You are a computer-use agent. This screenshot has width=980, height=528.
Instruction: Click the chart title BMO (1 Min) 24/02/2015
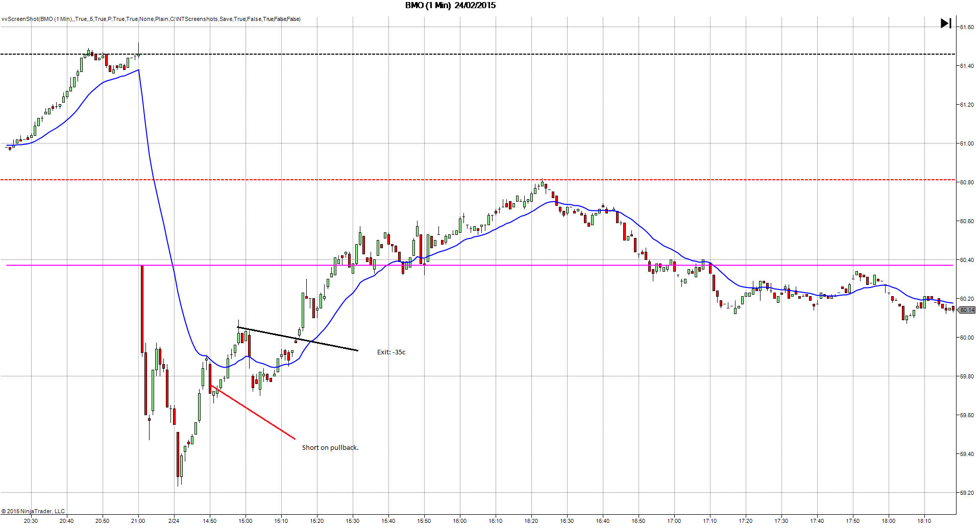[450, 5]
